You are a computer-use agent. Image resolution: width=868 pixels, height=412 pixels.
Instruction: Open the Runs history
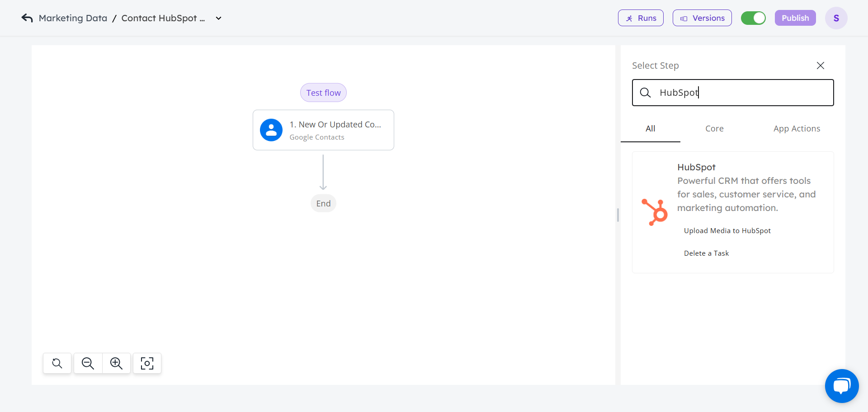[x=641, y=18]
